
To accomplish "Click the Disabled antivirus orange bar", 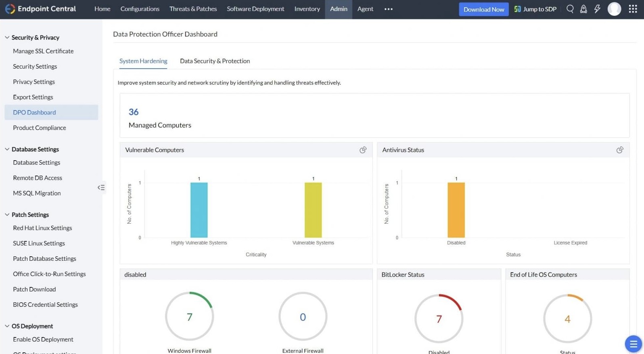I will 456,210.
